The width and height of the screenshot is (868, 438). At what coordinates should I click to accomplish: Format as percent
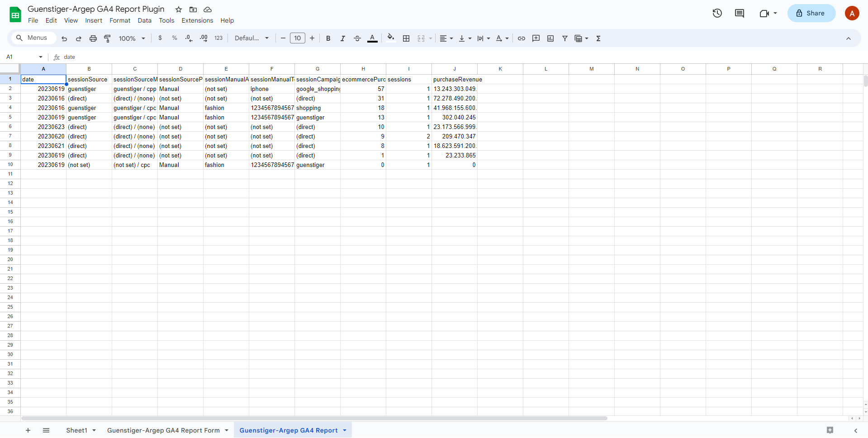click(175, 38)
